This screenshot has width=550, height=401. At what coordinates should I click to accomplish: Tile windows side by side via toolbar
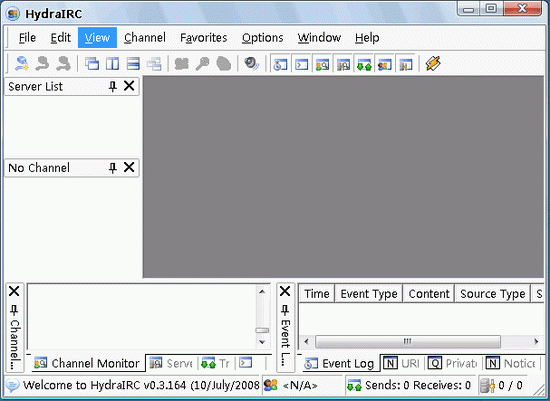pyautogui.click(x=113, y=64)
